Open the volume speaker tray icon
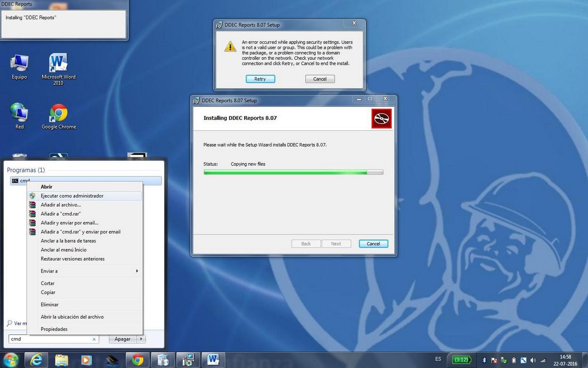This screenshot has height=368, width=588. coord(533,360)
